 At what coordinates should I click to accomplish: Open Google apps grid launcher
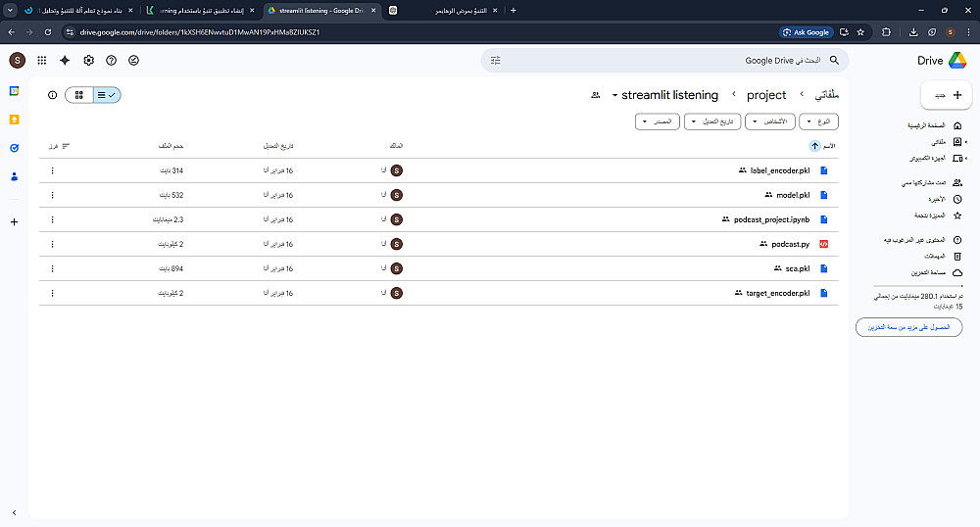click(42, 61)
